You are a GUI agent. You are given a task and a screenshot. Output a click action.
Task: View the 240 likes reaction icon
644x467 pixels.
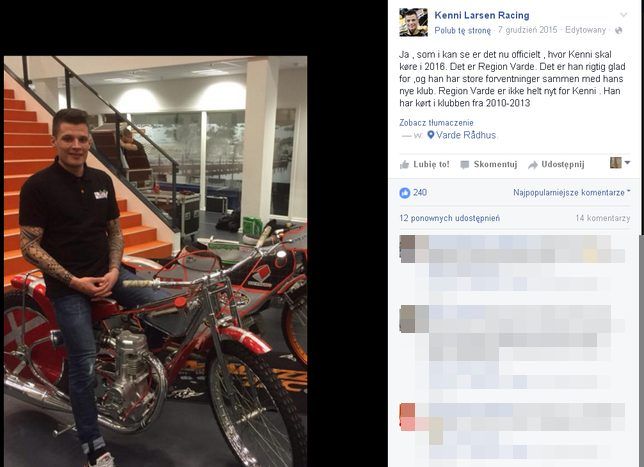405,193
